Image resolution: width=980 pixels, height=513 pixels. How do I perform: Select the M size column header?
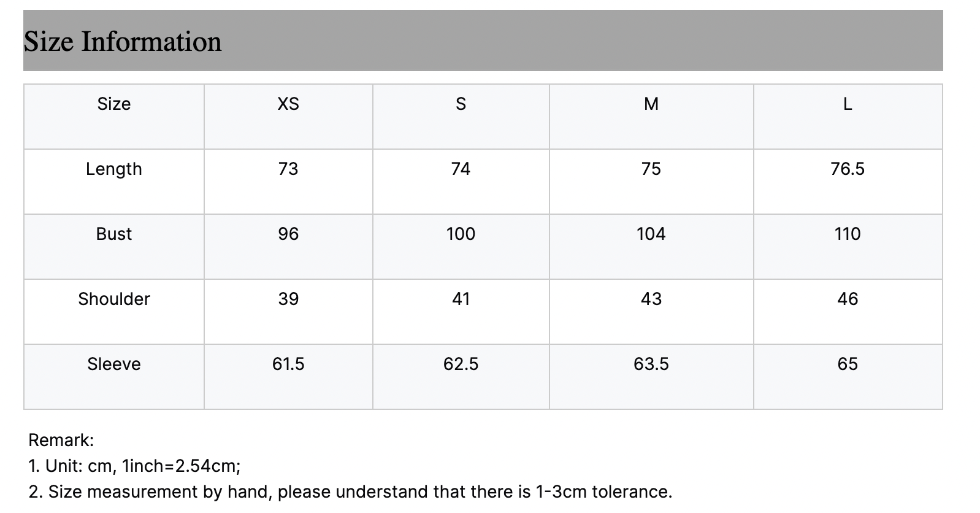pyautogui.click(x=651, y=104)
